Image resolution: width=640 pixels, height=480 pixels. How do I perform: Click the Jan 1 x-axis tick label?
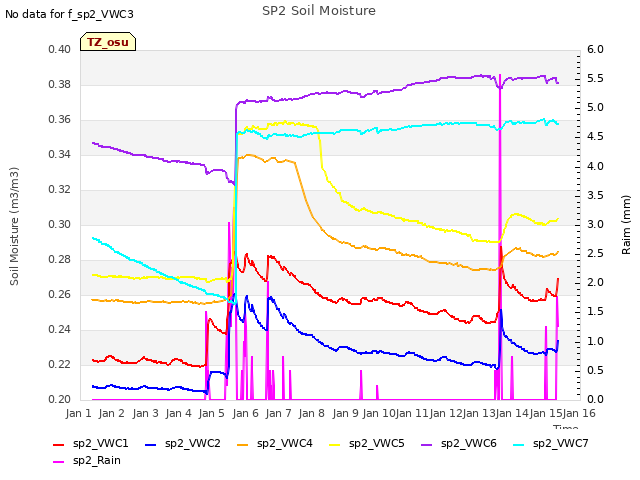click(x=78, y=413)
